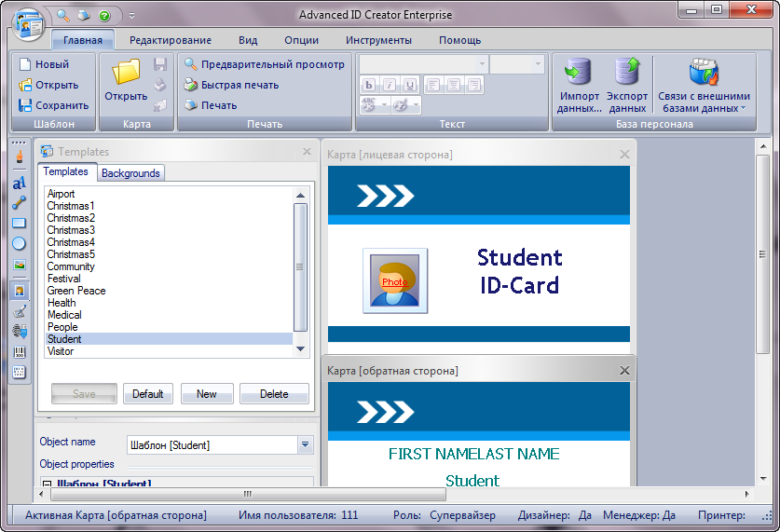Select the line drawing tool
This screenshot has width=780, height=532.
coord(19,202)
